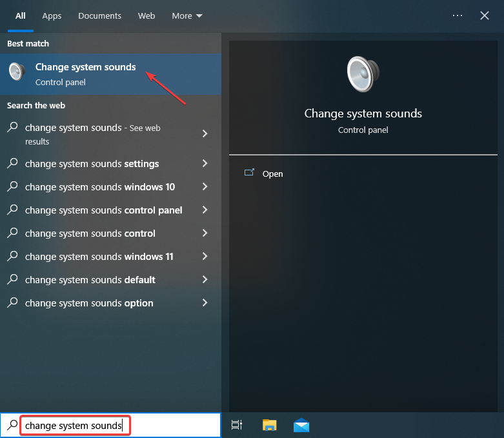Click the Open window icon beside Open

[x=249, y=173]
